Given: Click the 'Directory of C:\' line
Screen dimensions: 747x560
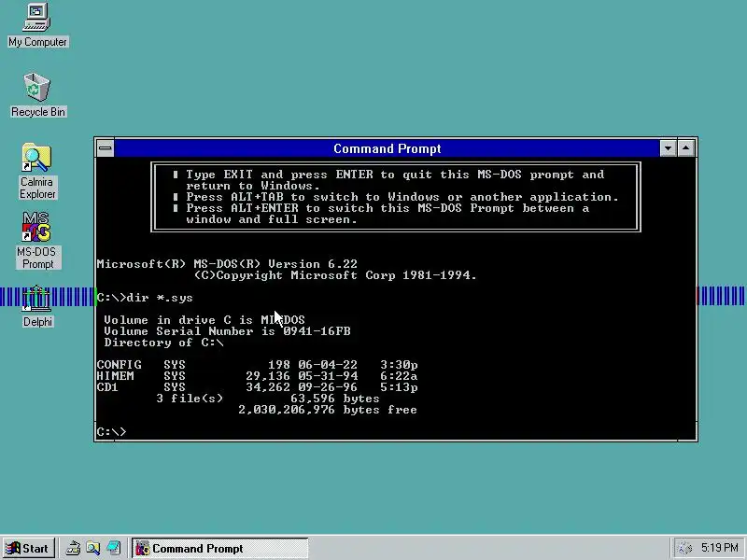Looking at the screenshot, I should click(164, 343).
